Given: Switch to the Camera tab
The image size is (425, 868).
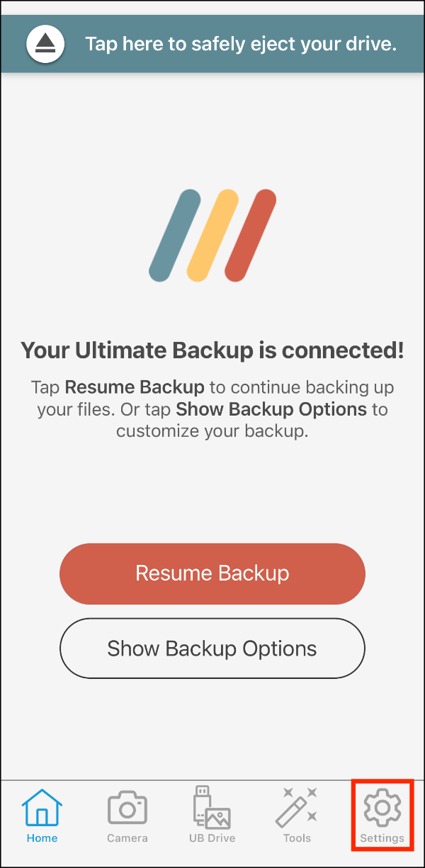Looking at the screenshot, I should 127,816.
